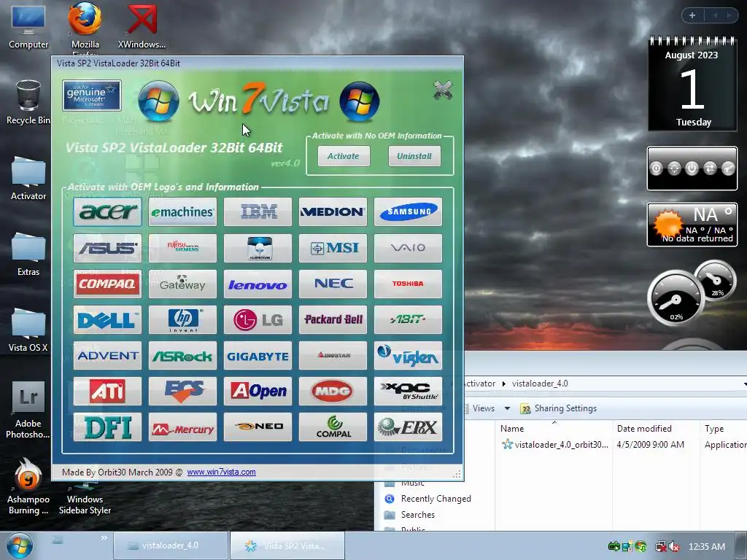Select Windows Sidebar Styler desktop icon
Image resolution: width=747 pixels, height=560 pixels.
pyautogui.click(x=85, y=497)
